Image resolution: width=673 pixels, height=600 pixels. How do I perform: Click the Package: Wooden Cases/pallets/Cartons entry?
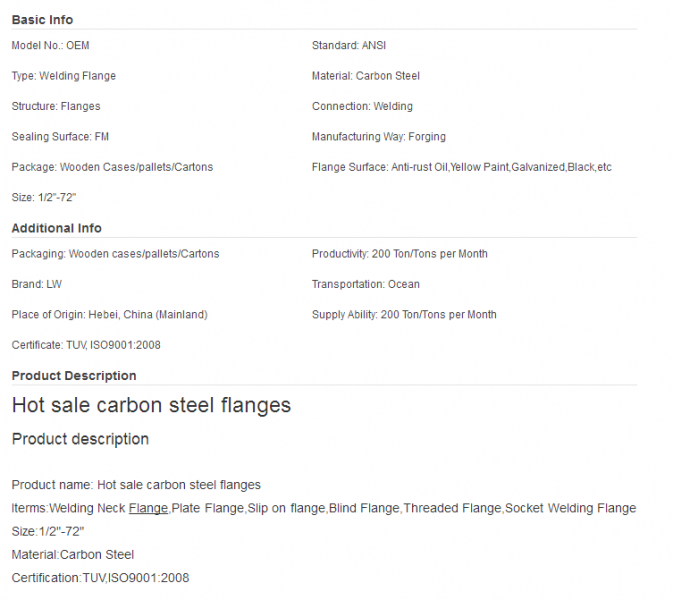[112, 167]
